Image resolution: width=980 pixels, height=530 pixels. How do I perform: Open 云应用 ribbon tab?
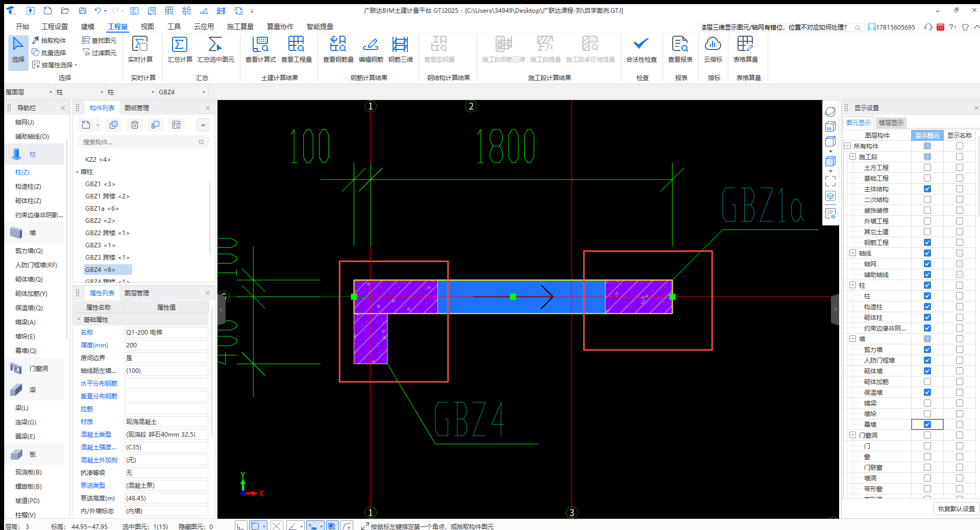point(204,27)
